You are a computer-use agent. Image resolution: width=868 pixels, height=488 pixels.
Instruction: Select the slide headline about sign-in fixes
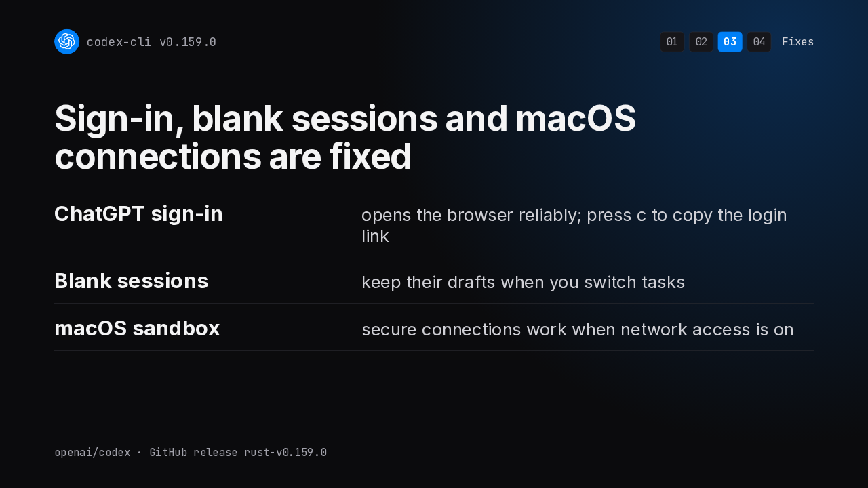point(345,138)
